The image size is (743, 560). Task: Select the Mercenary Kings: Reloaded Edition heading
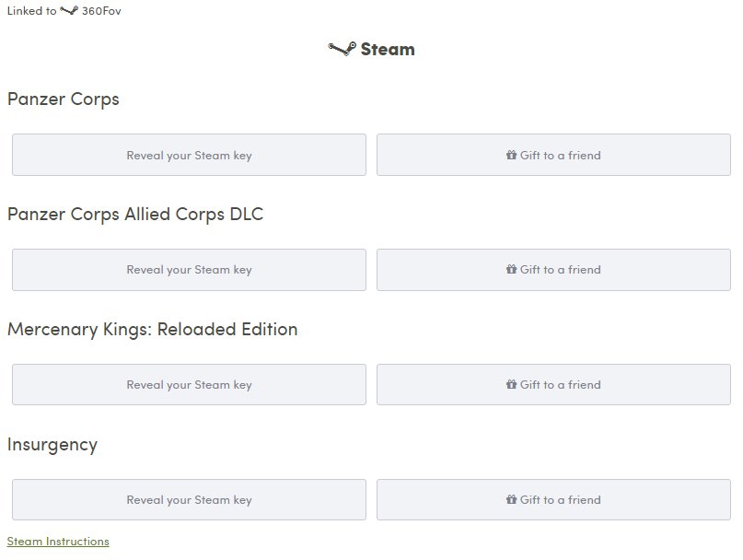[153, 330]
